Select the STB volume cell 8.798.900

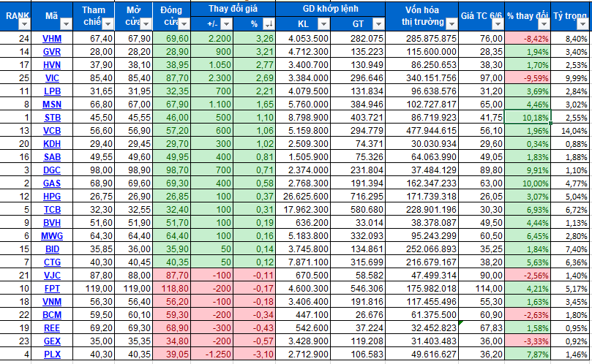point(303,118)
